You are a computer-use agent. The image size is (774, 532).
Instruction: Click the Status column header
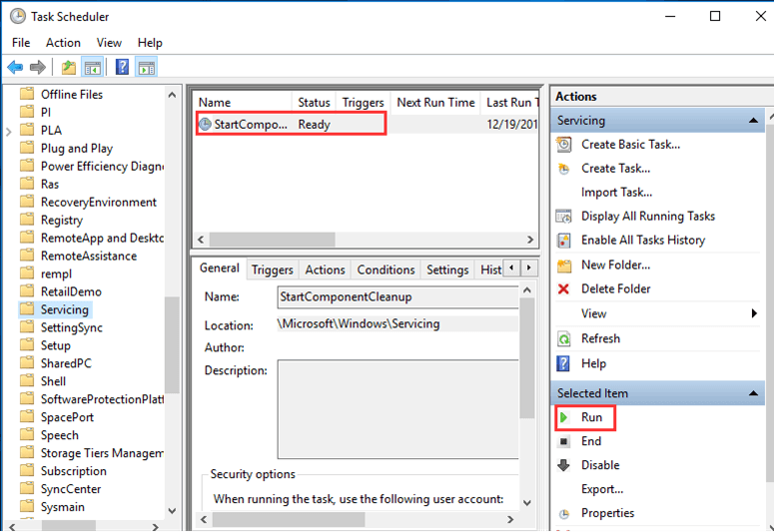click(x=314, y=103)
